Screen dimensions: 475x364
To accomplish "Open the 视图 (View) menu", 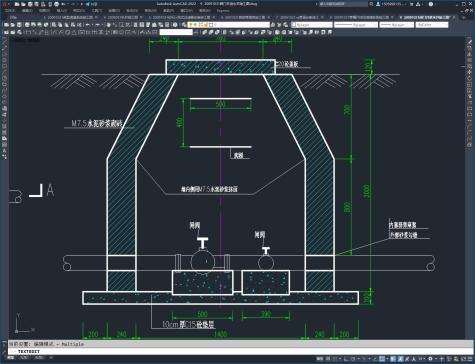I will [44, 11].
